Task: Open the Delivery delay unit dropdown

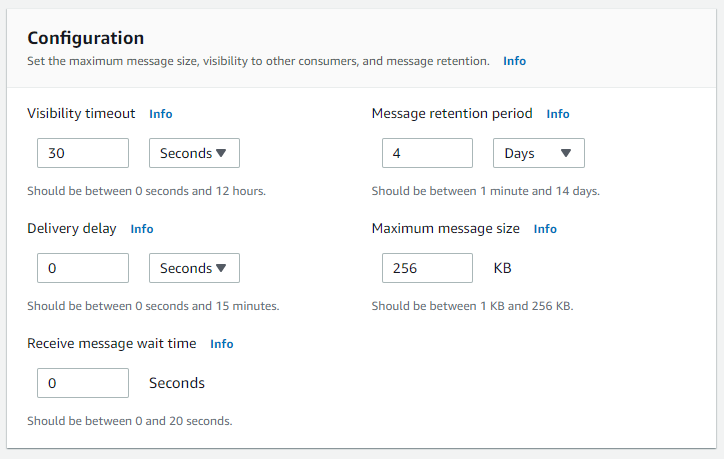Action: [x=194, y=268]
